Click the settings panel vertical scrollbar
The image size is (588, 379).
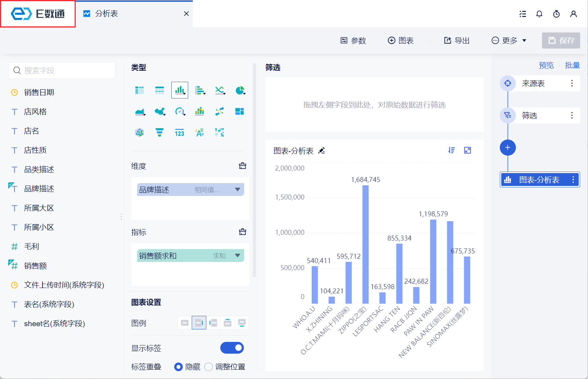click(255, 171)
